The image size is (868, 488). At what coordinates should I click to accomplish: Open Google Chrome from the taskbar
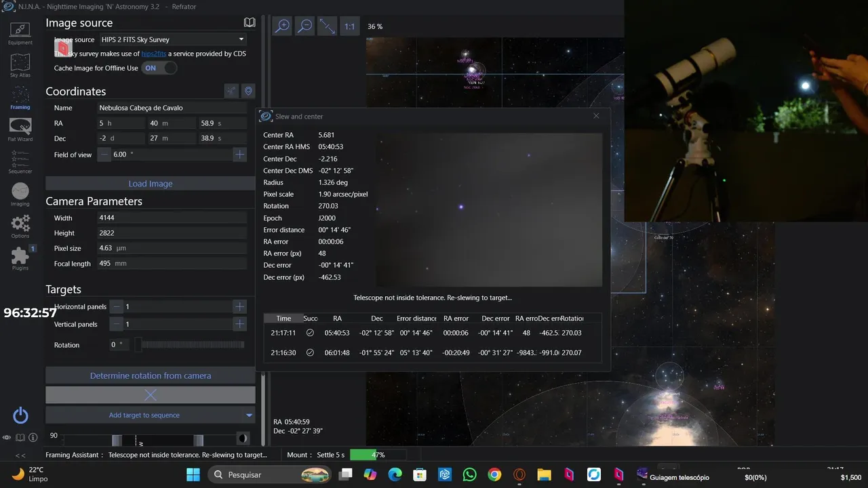[x=494, y=475]
